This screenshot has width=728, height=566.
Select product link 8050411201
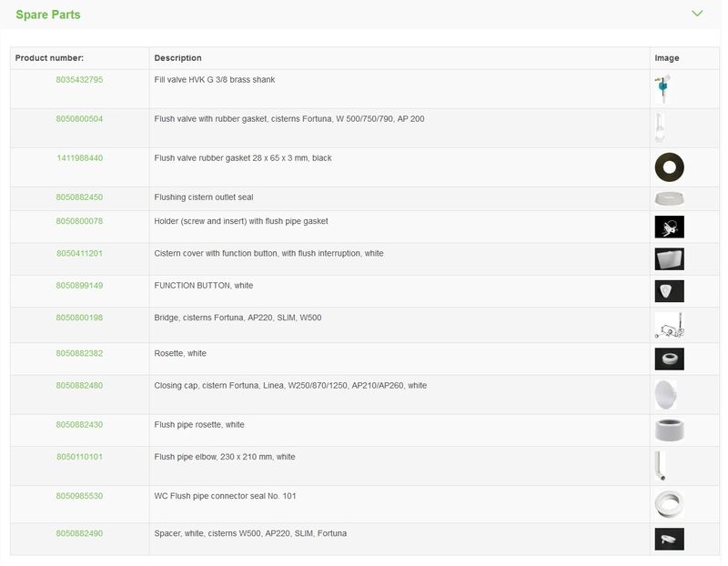click(79, 254)
